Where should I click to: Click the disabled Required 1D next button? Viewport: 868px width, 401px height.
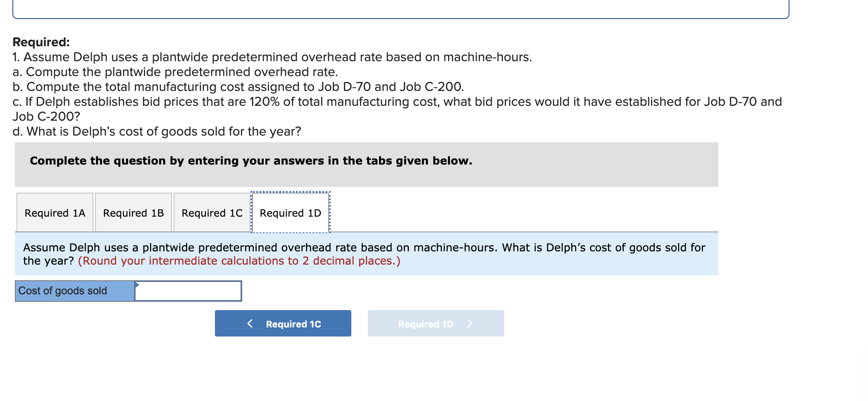[x=435, y=323]
